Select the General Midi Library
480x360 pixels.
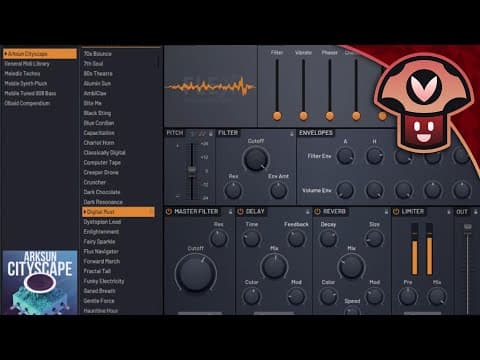27,64
